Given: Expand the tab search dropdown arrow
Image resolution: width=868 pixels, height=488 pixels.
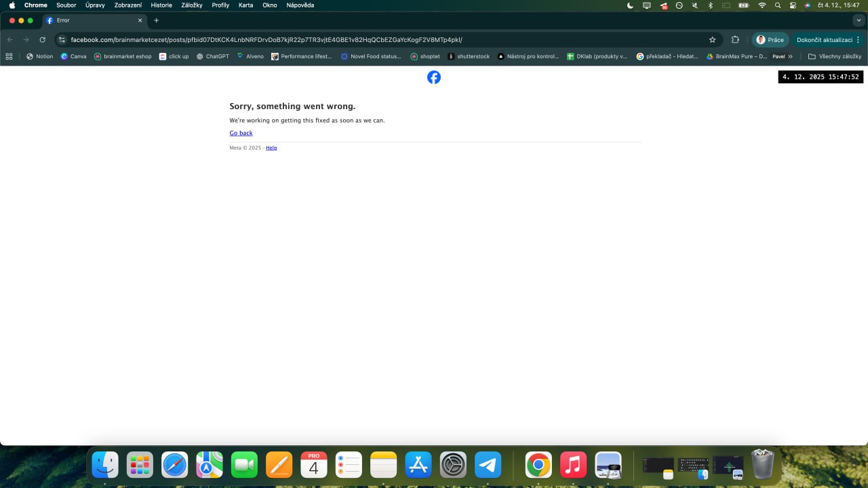Looking at the screenshot, I should point(859,20).
